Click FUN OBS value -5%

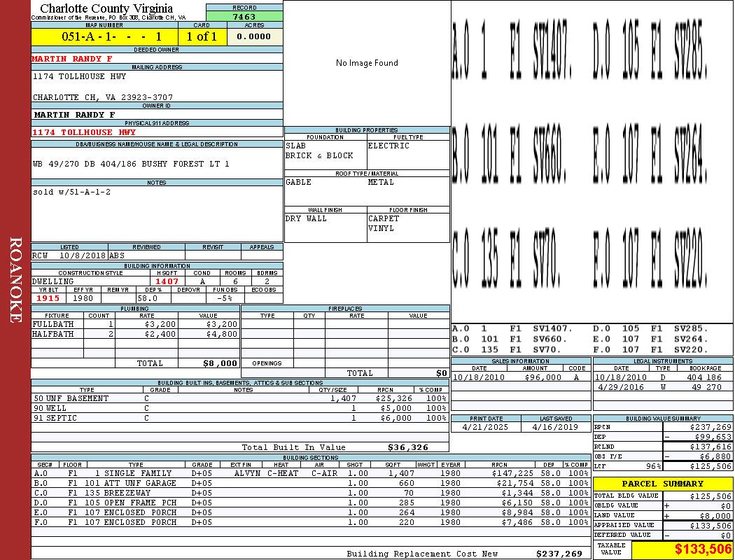[225, 298]
